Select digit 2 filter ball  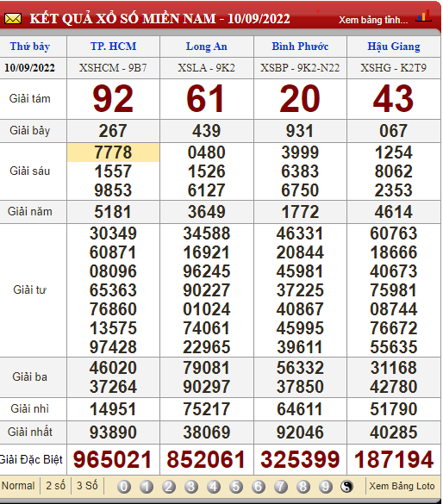[169, 486]
